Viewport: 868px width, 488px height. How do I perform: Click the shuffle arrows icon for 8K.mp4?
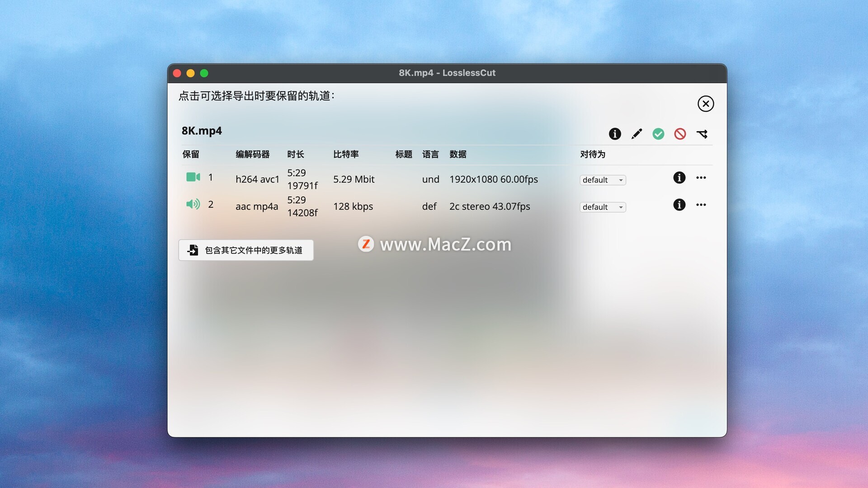(x=702, y=134)
